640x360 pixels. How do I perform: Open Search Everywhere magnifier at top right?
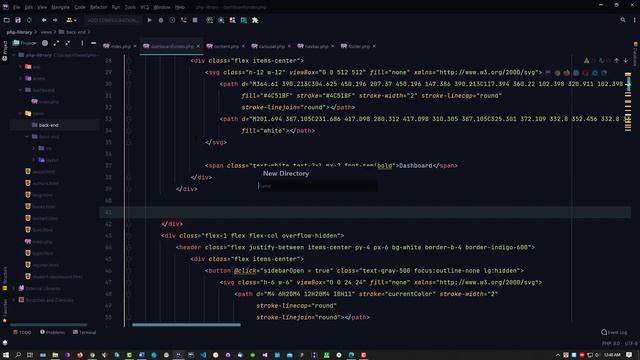tap(623, 20)
